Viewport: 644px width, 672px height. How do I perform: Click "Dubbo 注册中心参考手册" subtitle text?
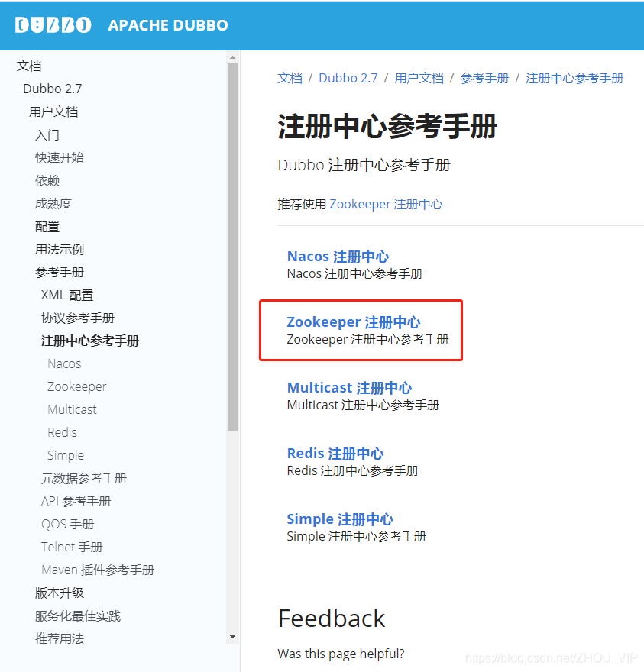(x=364, y=165)
